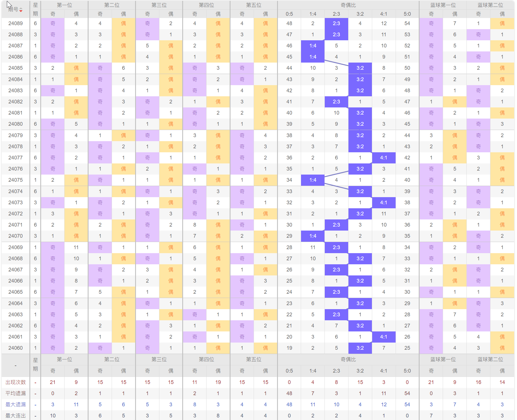
Task: Click purple 第四位 奇 cell in row 24063
Action: (195, 315)
